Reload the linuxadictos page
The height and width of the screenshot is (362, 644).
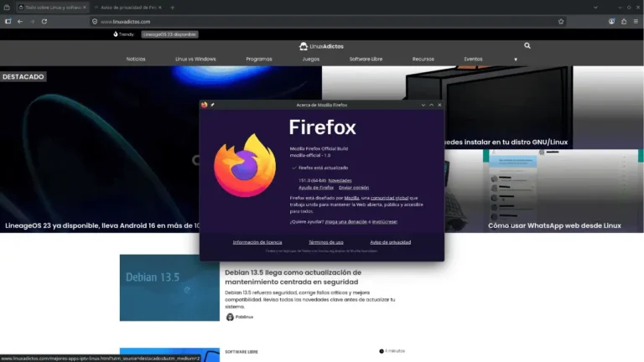(44, 21)
